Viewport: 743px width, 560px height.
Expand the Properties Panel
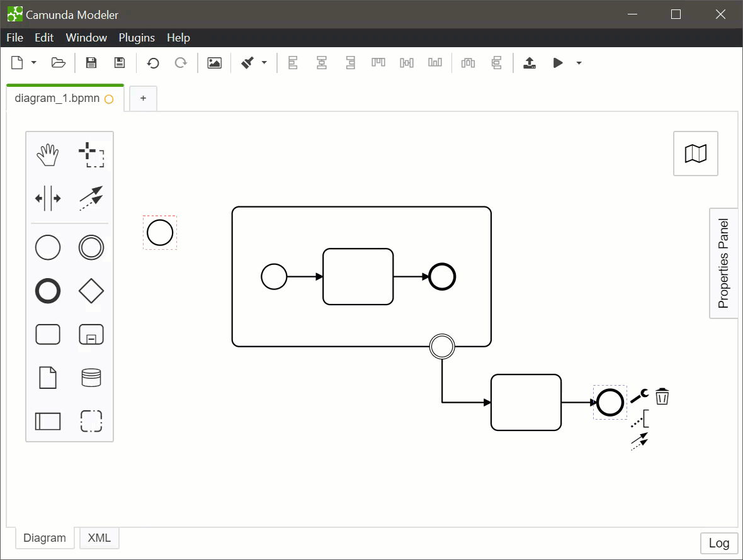[x=723, y=263]
